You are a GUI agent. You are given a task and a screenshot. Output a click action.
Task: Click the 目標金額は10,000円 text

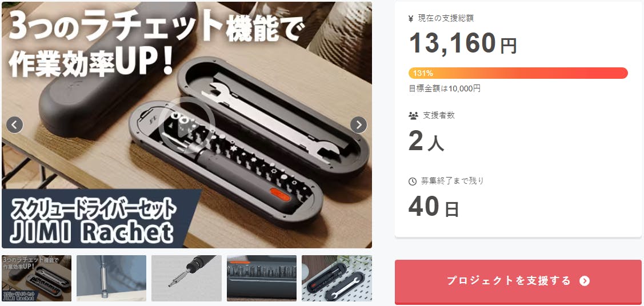click(x=445, y=88)
